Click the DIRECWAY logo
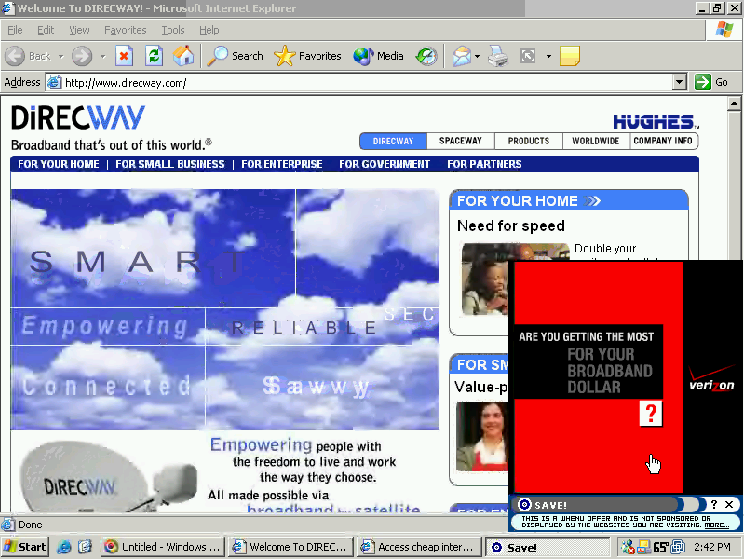Viewport: 744px width, 559px height. 78,118
